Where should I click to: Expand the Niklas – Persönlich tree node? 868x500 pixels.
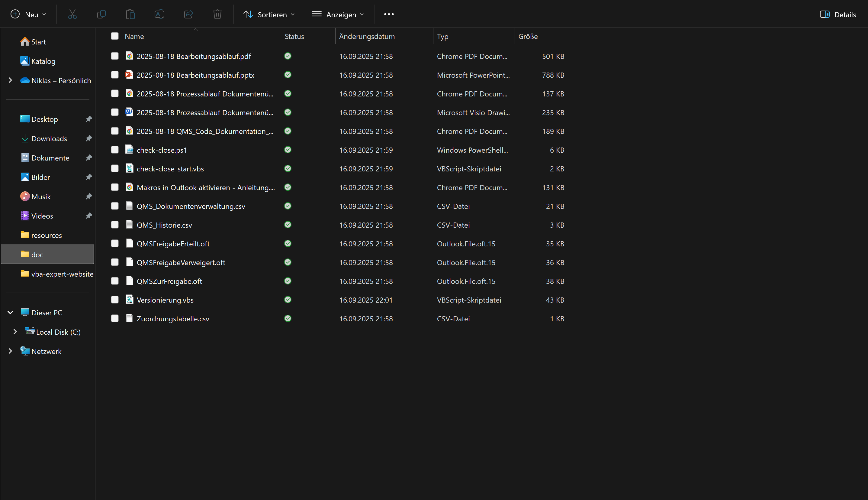(x=10, y=80)
